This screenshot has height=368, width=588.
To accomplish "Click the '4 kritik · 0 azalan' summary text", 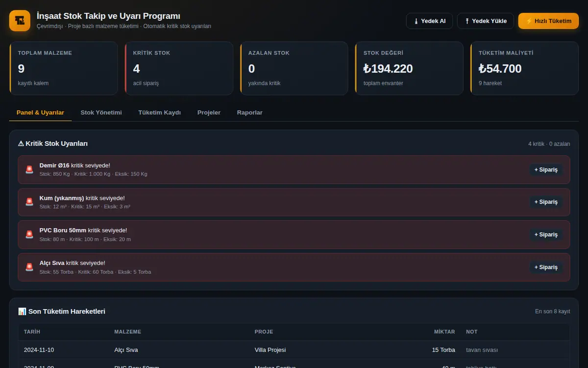I will click(549, 144).
